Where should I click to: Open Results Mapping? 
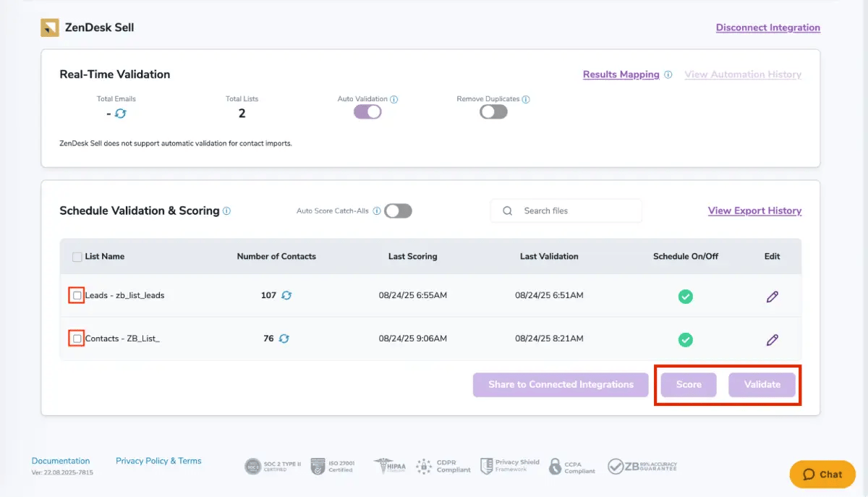click(x=621, y=75)
